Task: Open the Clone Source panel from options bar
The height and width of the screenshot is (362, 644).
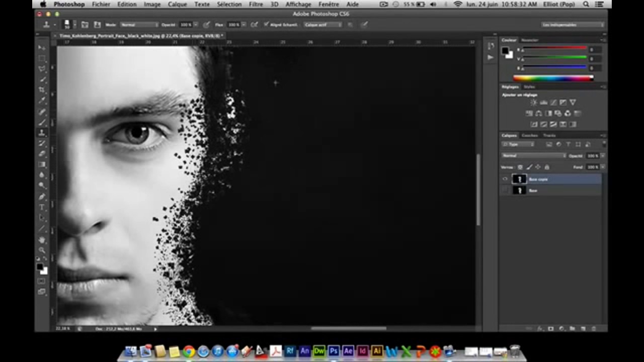Action: coord(97,25)
